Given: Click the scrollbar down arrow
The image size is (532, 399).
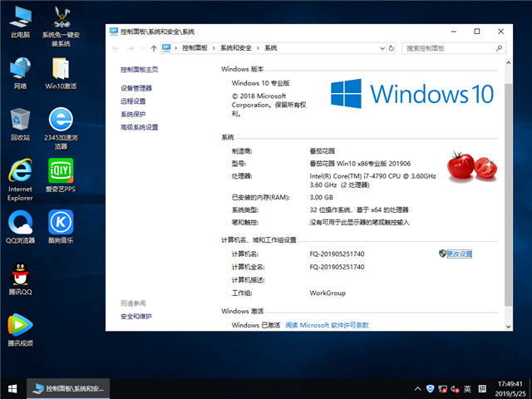Looking at the screenshot, I should (508, 327).
